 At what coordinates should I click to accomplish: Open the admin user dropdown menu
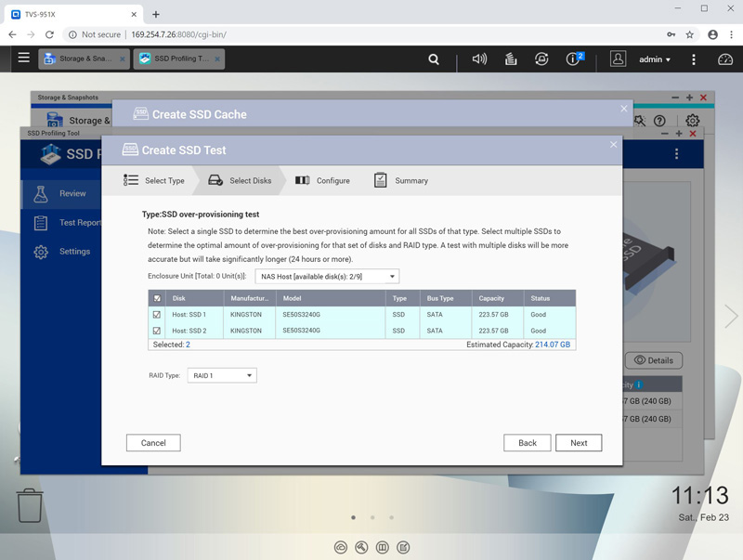pos(655,59)
